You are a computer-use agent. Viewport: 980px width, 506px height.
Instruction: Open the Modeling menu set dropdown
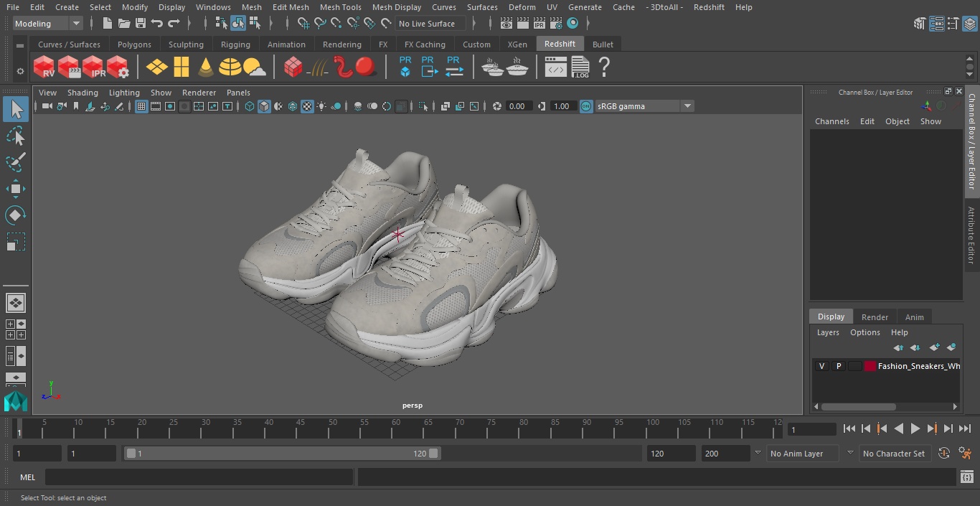click(47, 24)
